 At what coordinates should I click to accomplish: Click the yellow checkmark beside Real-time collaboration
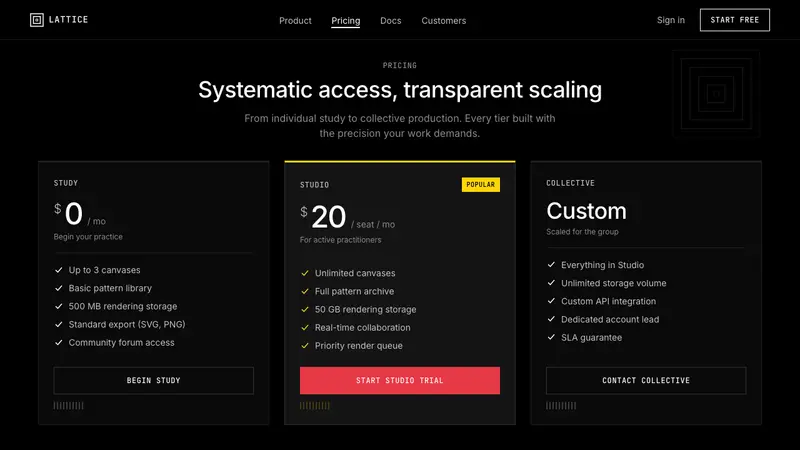[305, 328]
